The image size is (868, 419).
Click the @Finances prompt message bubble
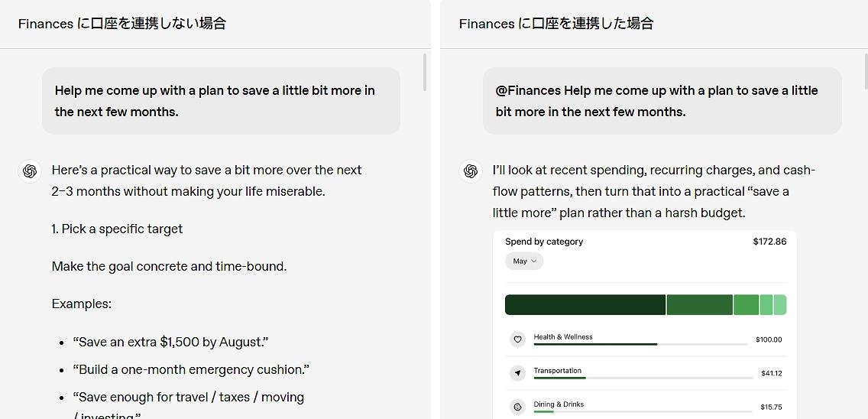pos(662,101)
